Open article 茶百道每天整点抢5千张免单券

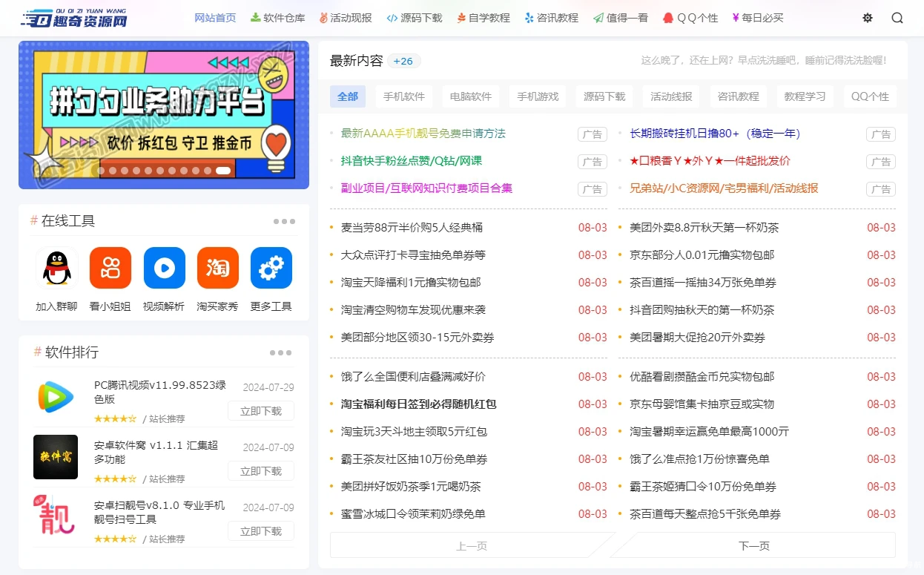tap(705, 514)
